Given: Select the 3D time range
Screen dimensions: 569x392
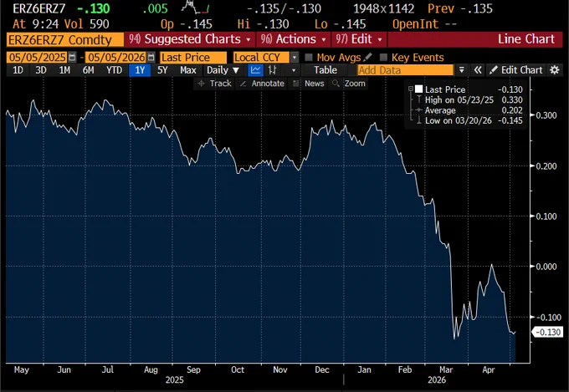Looking at the screenshot, I should coord(41,70).
